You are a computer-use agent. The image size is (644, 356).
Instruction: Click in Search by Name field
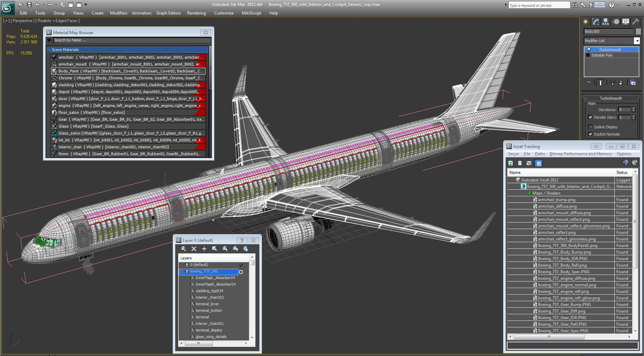[x=132, y=40]
